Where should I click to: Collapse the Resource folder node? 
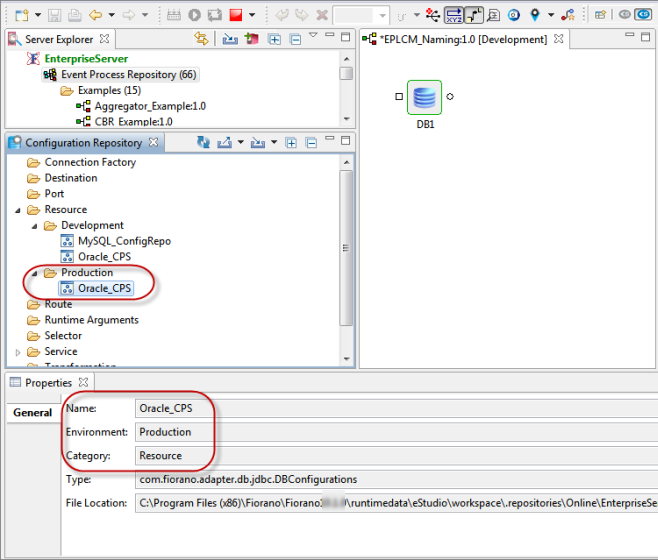pos(18,210)
